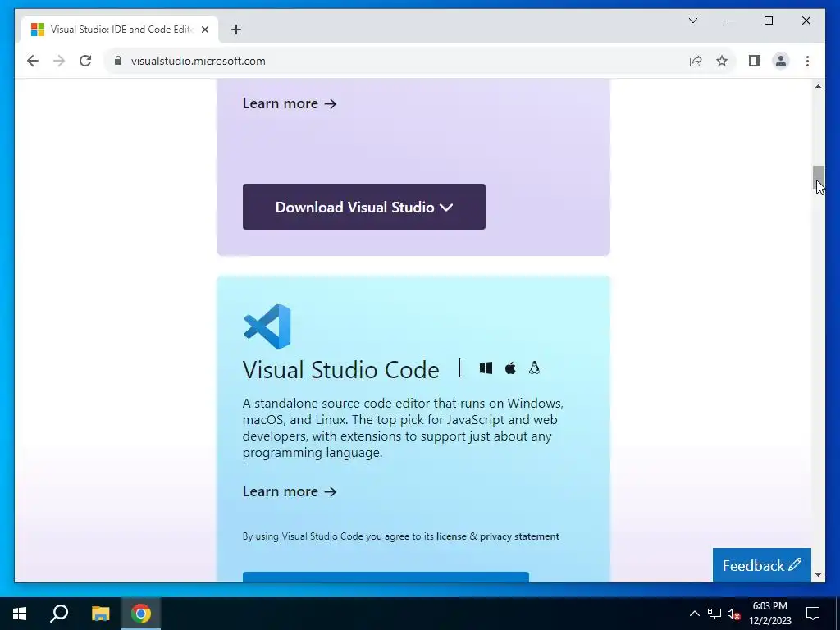Click the share page icon in the address bar

[696, 61]
